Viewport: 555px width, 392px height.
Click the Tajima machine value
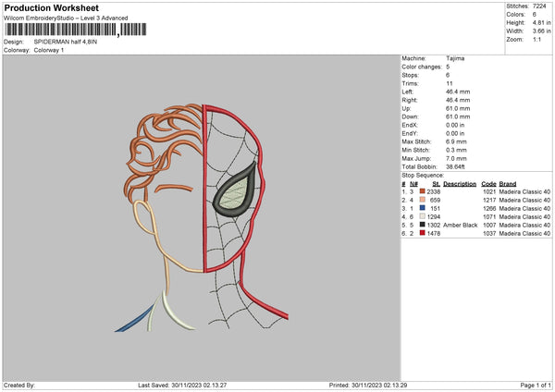click(457, 57)
